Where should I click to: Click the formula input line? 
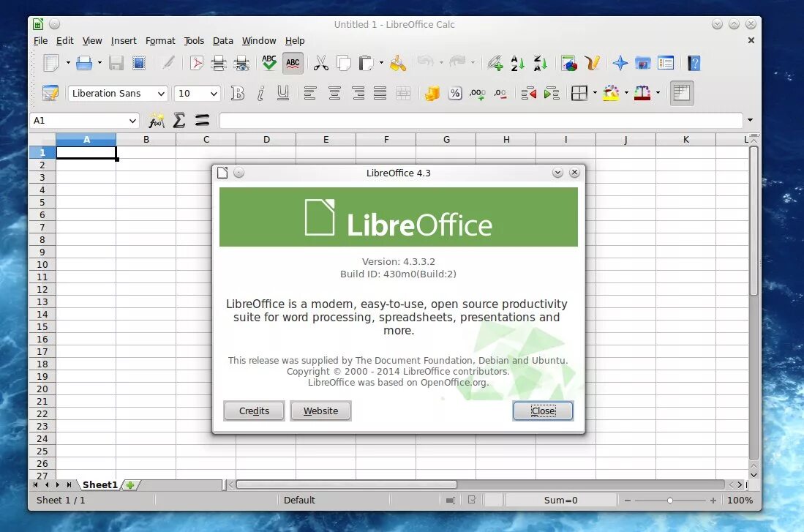pyautogui.click(x=481, y=121)
